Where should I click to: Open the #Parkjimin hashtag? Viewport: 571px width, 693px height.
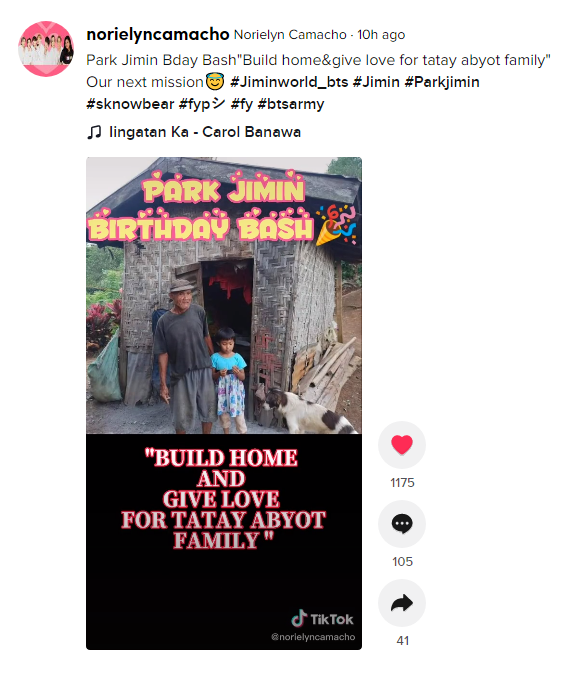[x=442, y=82]
